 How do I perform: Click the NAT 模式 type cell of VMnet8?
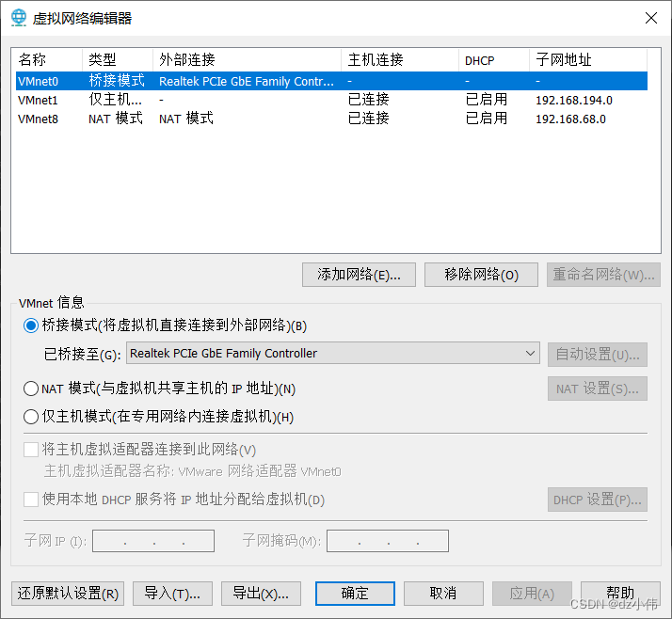point(115,119)
